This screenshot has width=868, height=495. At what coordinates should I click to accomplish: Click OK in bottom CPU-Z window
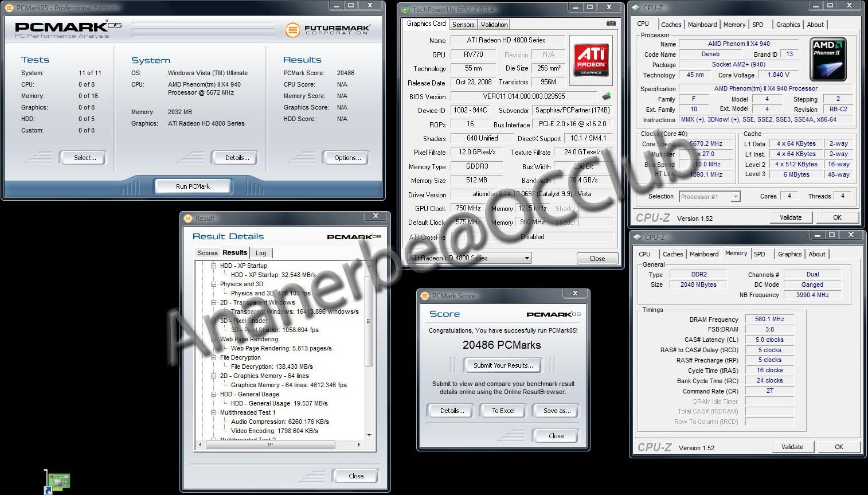839,447
